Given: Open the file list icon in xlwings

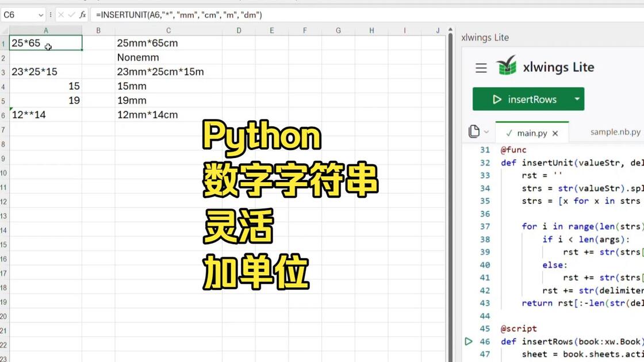Looking at the screenshot, I should [x=474, y=132].
